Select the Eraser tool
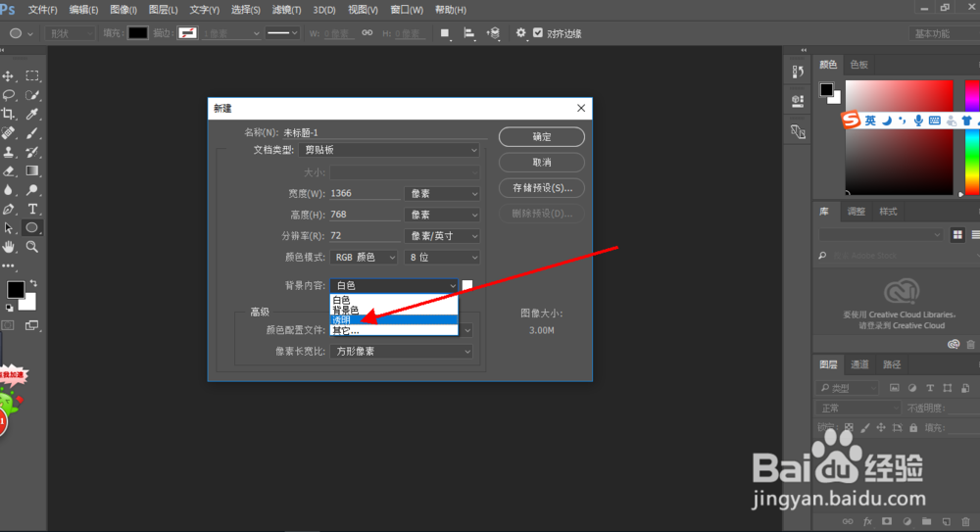Viewport: 980px width, 532px height. (8, 170)
